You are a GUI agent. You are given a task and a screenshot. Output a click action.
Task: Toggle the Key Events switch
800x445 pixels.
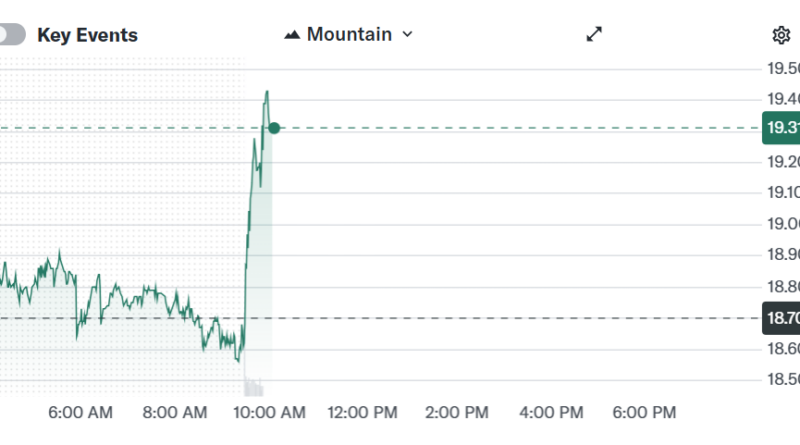tap(11, 35)
